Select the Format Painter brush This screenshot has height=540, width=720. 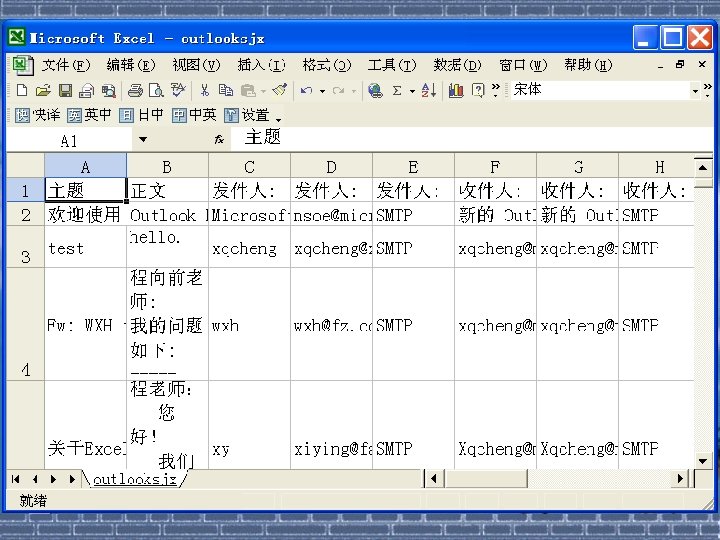[280, 90]
